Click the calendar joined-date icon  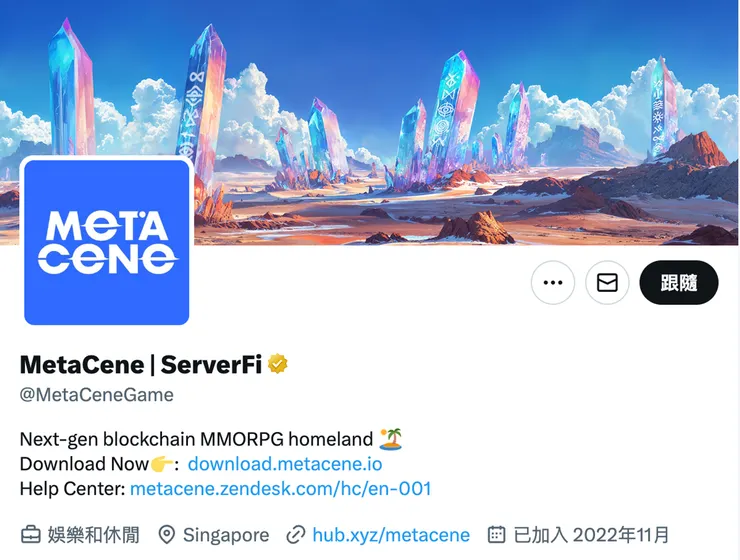pos(496,535)
